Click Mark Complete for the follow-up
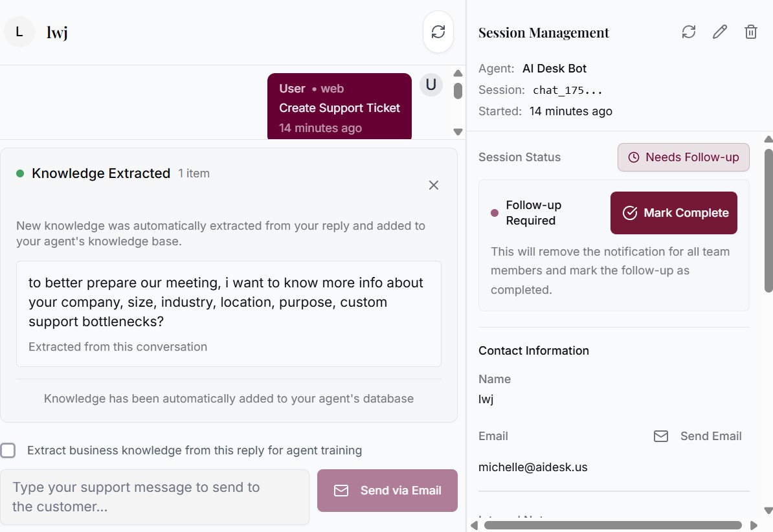Viewport: 773px width, 532px height. click(673, 212)
